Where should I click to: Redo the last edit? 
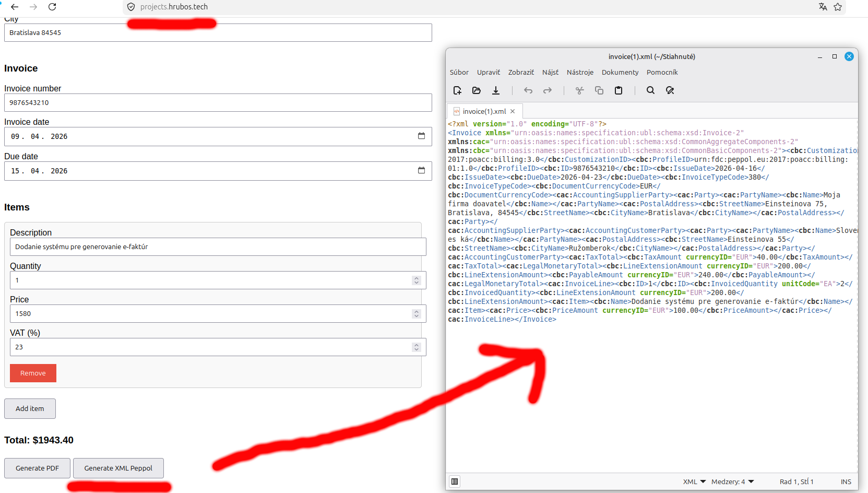548,90
